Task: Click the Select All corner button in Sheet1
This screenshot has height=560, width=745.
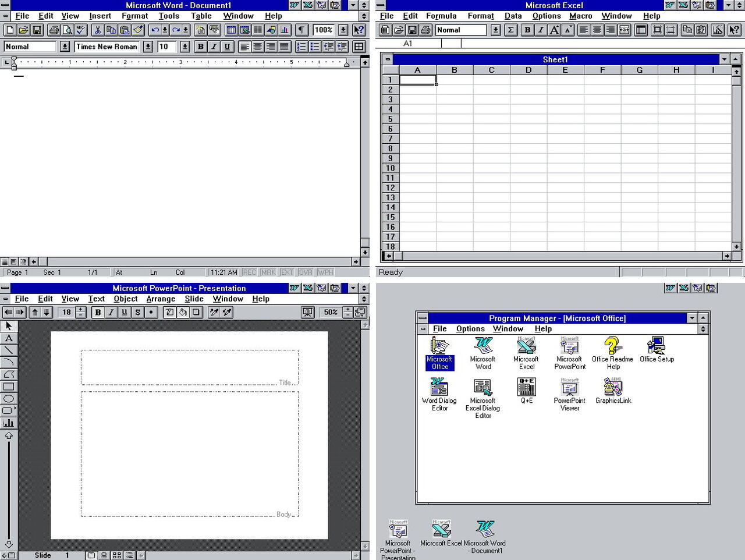Action: [391, 70]
